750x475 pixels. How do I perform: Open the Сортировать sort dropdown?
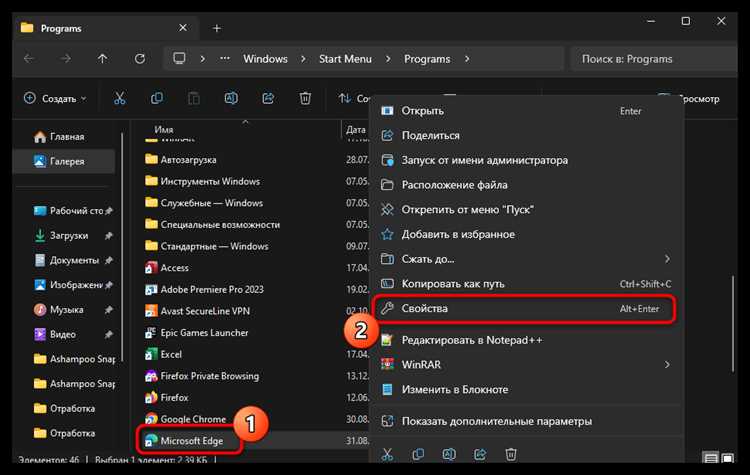(354, 99)
